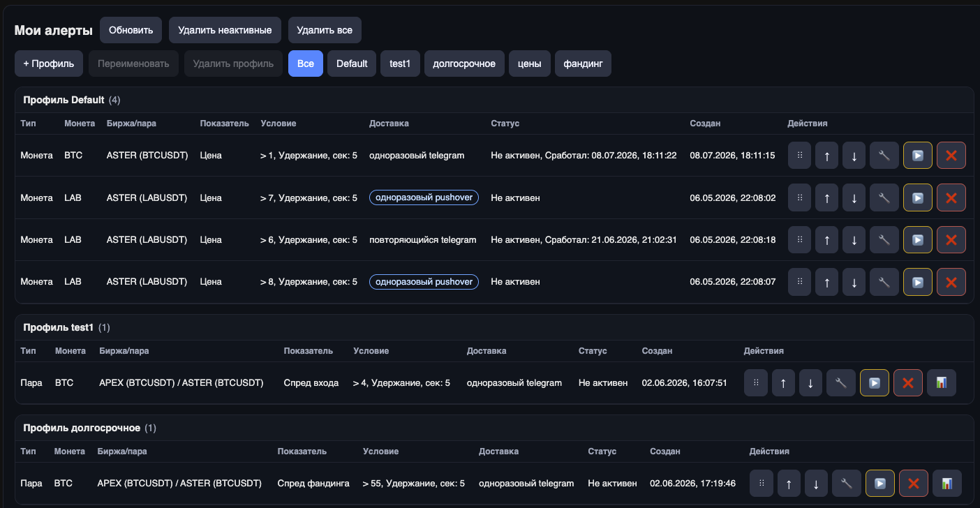Move LAB > 7 alert down

[854, 197]
